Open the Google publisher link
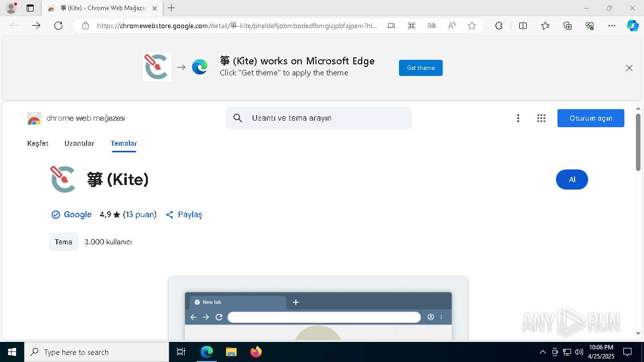644x362 pixels. 77,215
